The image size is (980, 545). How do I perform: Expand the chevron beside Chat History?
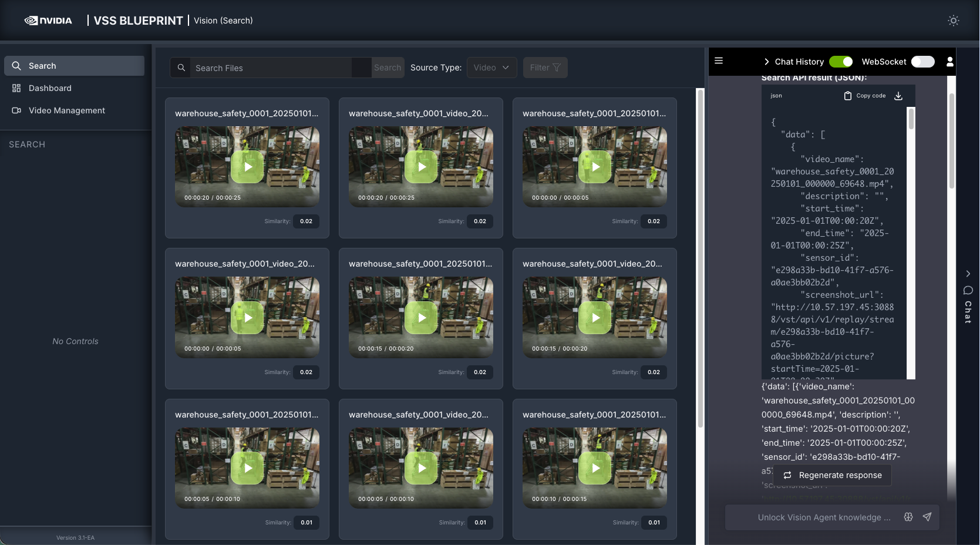coord(766,62)
